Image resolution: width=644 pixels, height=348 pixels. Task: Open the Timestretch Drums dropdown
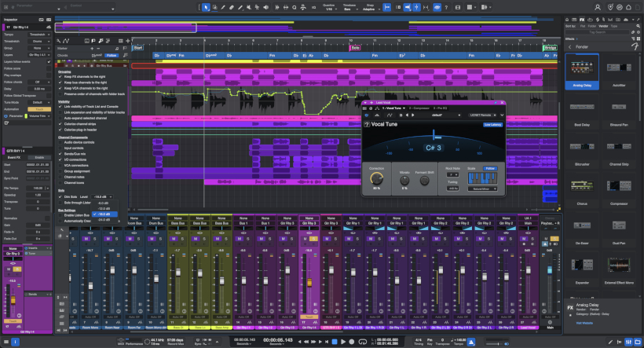point(39,41)
